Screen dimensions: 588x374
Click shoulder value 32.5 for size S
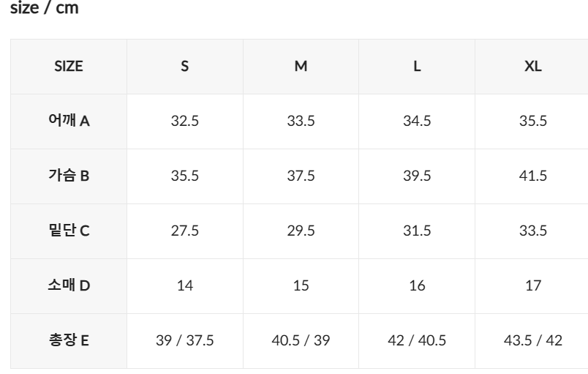click(x=185, y=121)
